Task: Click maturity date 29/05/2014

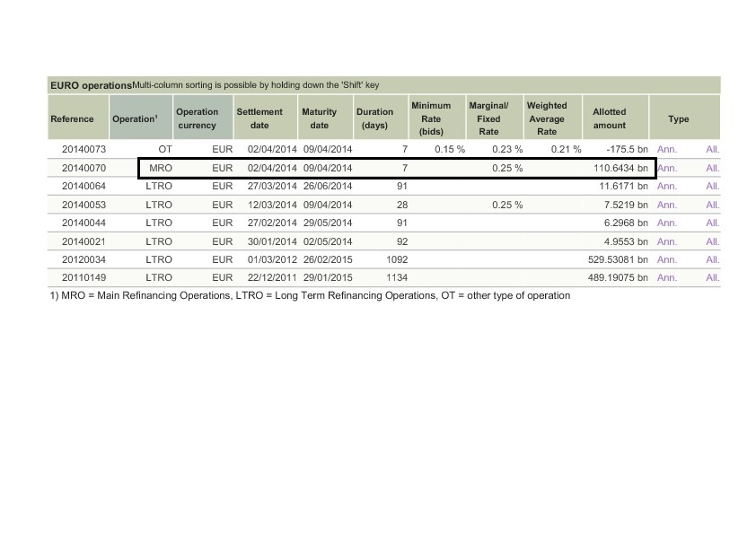Action: click(x=328, y=223)
